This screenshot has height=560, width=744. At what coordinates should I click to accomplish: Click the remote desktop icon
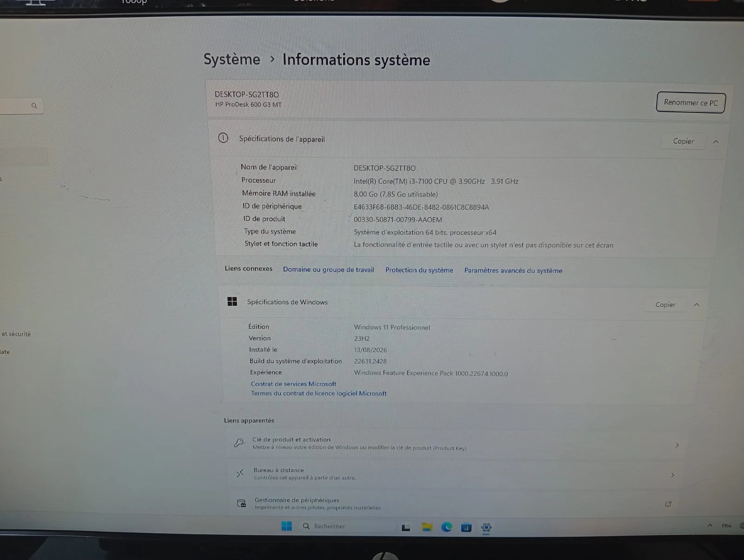click(x=240, y=473)
